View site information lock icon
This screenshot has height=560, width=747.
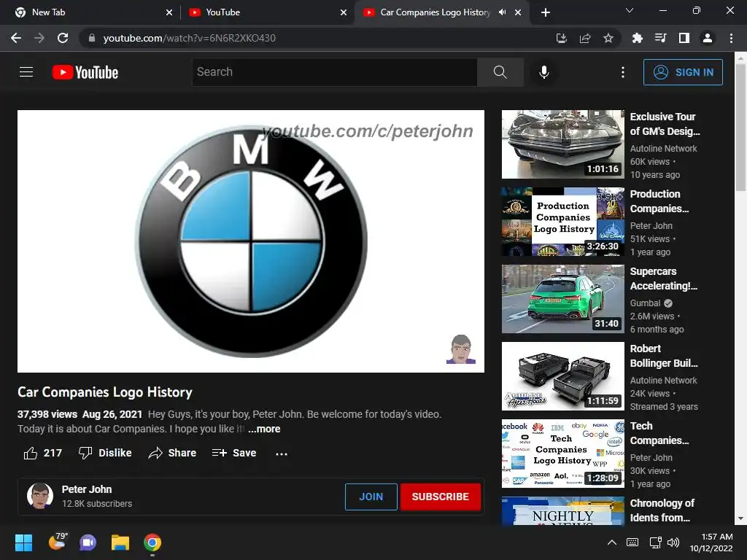(x=92, y=38)
